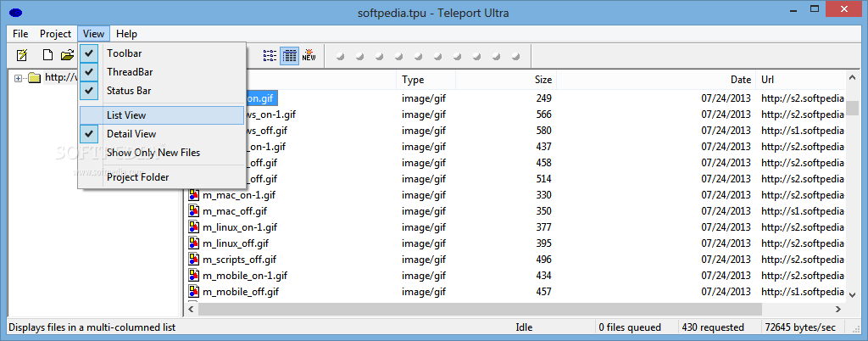Select Detail View in the View menu
This screenshot has width=868, height=341.
(x=162, y=134)
